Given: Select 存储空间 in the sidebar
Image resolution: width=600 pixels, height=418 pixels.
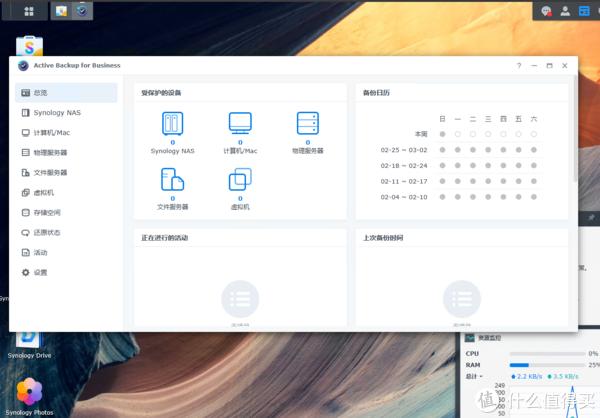Looking at the screenshot, I should point(66,212).
